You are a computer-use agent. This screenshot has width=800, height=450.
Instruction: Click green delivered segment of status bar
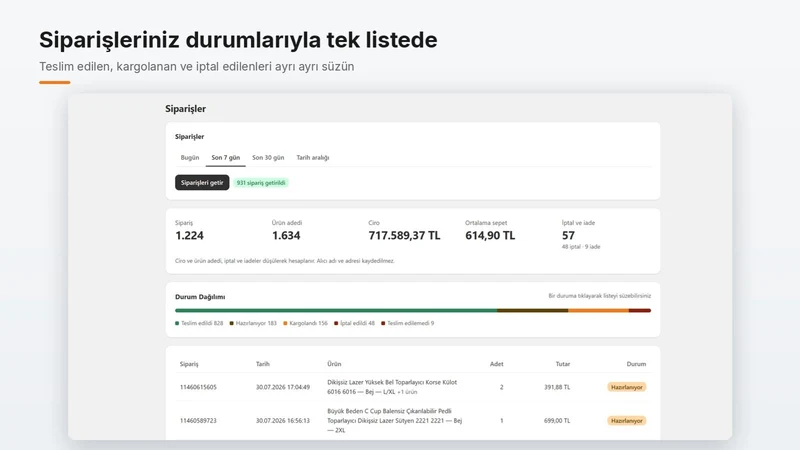click(336, 310)
